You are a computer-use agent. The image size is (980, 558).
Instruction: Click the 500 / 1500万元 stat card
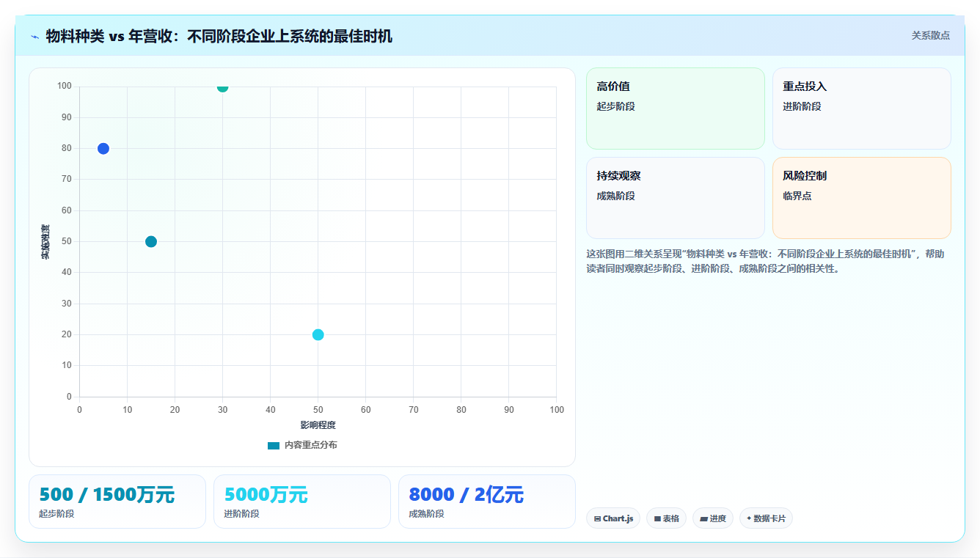point(117,502)
